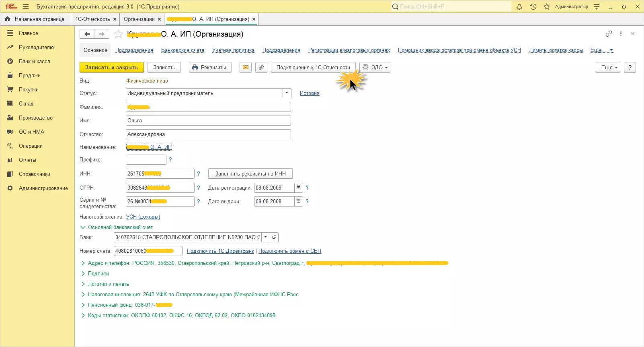Open the Руководителю sidebar section

[36, 48]
